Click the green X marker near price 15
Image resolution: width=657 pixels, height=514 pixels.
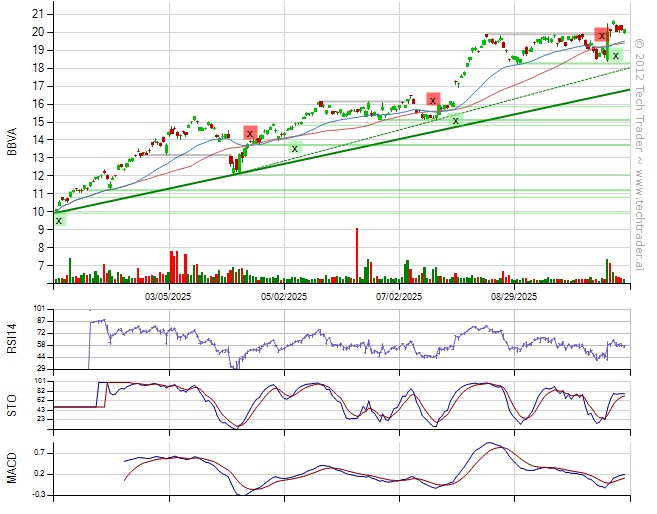(456, 120)
